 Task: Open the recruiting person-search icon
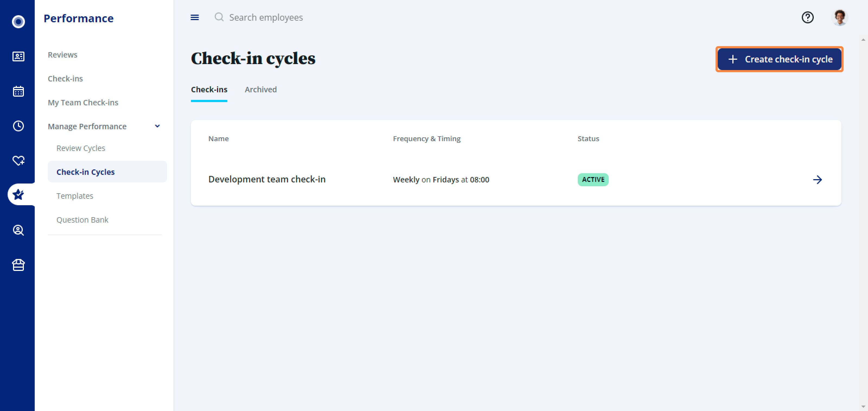click(x=18, y=230)
